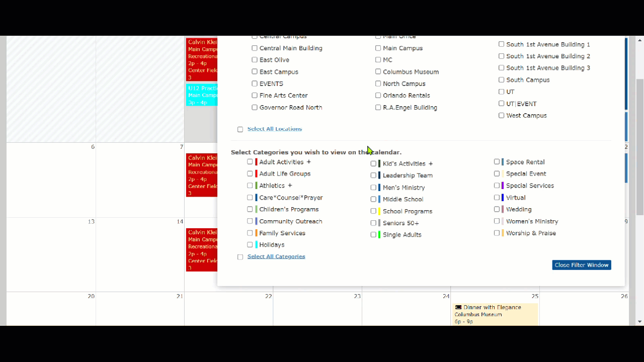
Task: Check the East Olive location box
Action: click(x=255, y=60)
